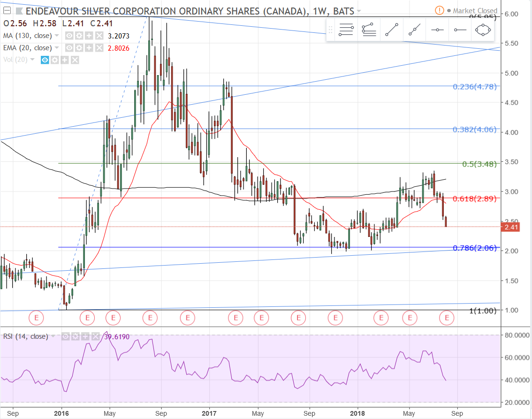Select the green 0.5(3.48) Fibonacci level label
Screen dimensions: 532x419
tap(479, 164)
